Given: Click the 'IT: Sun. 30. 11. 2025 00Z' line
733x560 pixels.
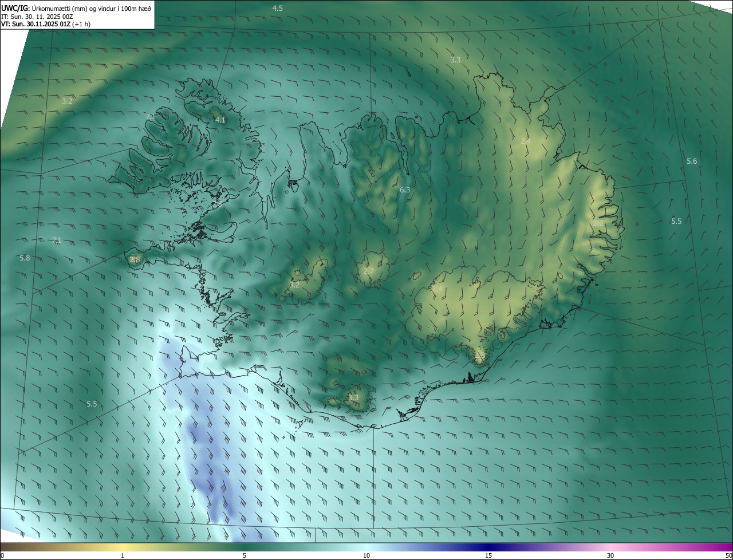Looking at the screenshot, I should pyautogui.click(x=37, y=17).
